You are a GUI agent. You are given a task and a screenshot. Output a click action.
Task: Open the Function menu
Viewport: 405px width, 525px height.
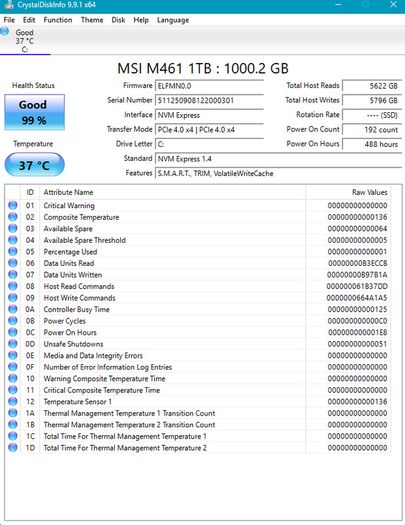pos(58,20)
